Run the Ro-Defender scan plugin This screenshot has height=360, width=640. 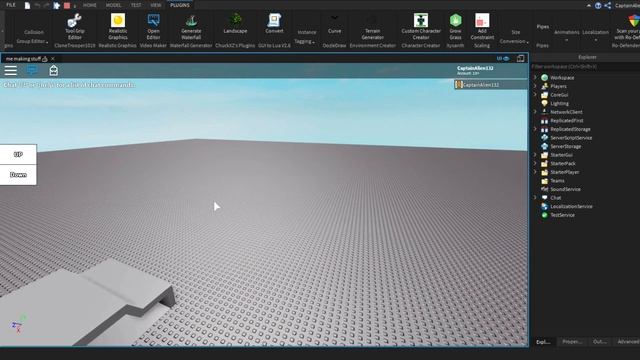[x=629, y=27]
